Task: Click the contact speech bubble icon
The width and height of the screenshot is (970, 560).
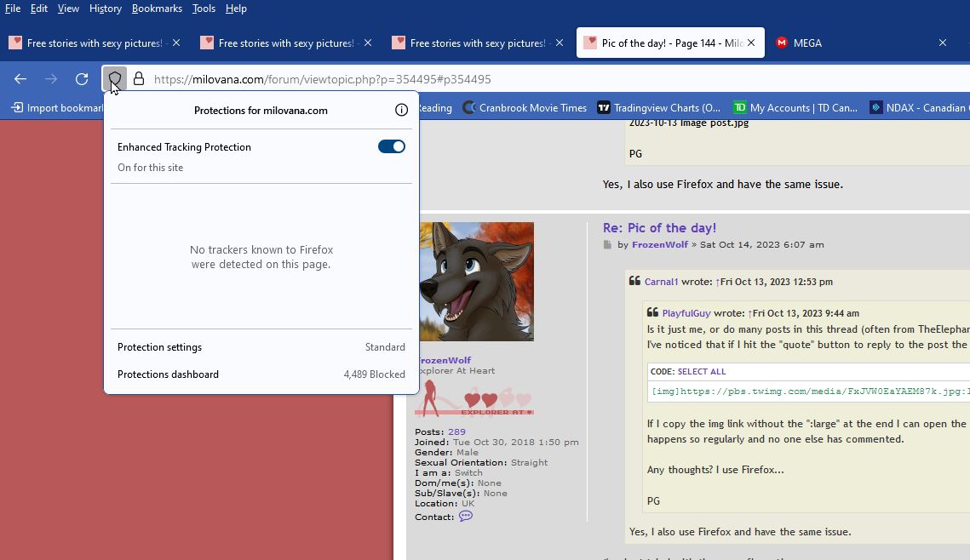Action: tap(466, 516)
